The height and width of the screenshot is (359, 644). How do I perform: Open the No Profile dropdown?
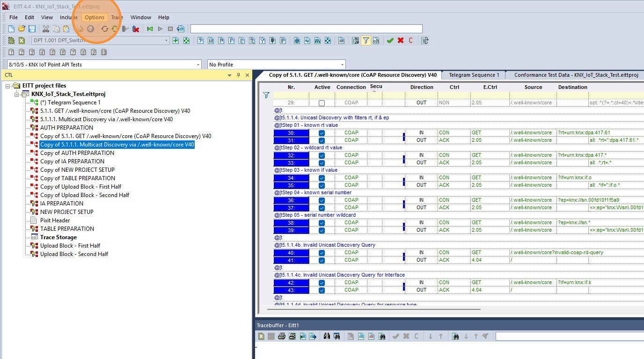[x=342, y=65]
